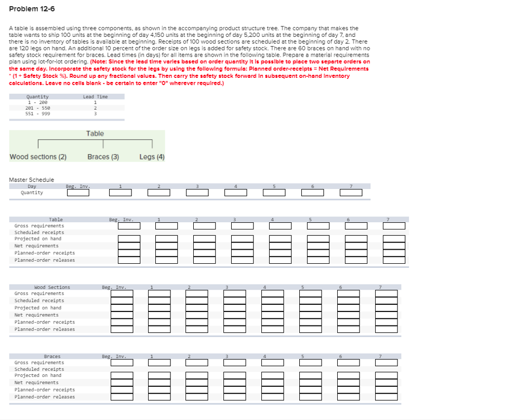Select Master Schedule quantity field for day 2
The width and height of the screenshot is (532, 420).
click(159, 193)
